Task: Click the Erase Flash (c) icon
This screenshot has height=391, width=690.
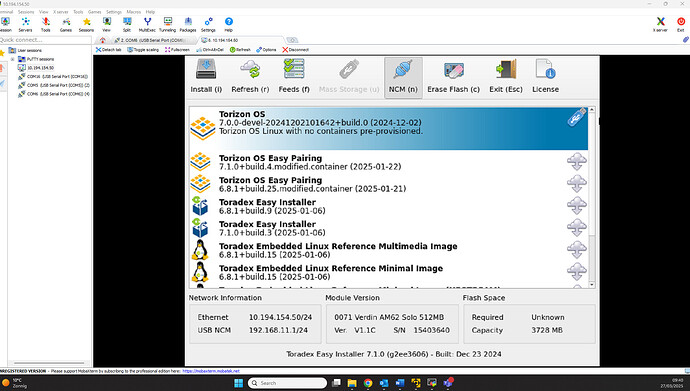Action: [x=453, y=70]
